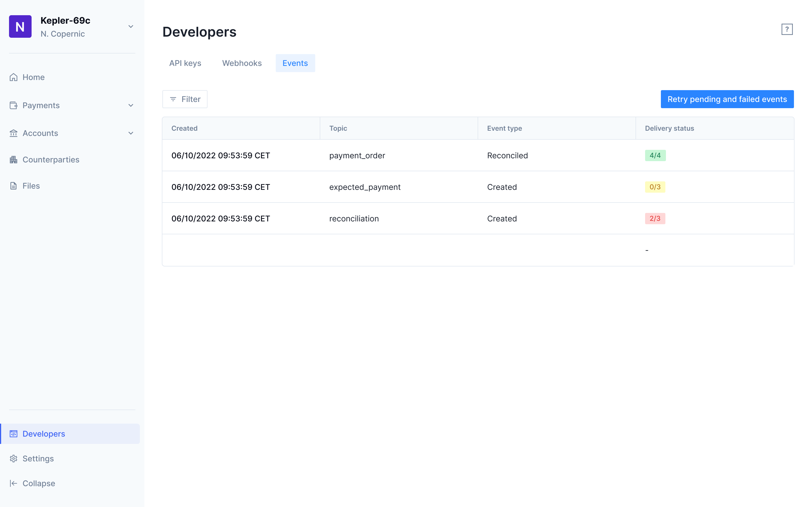Open the help question mark icon

click(787, 30)
